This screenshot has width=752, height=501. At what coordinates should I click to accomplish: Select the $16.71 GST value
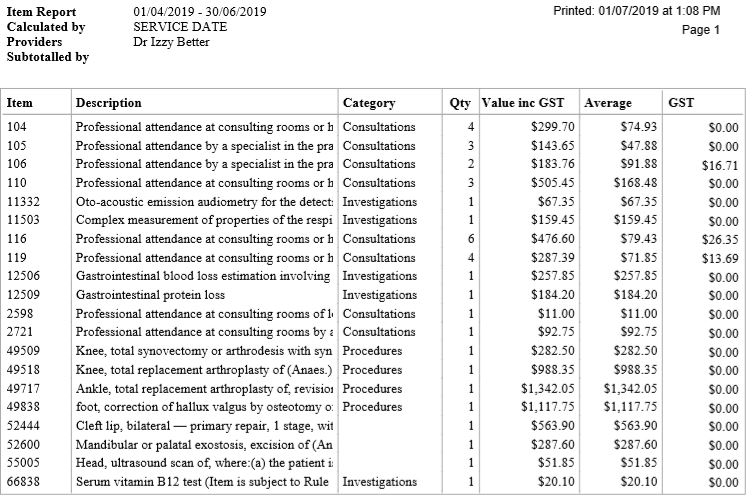[720, 166]
